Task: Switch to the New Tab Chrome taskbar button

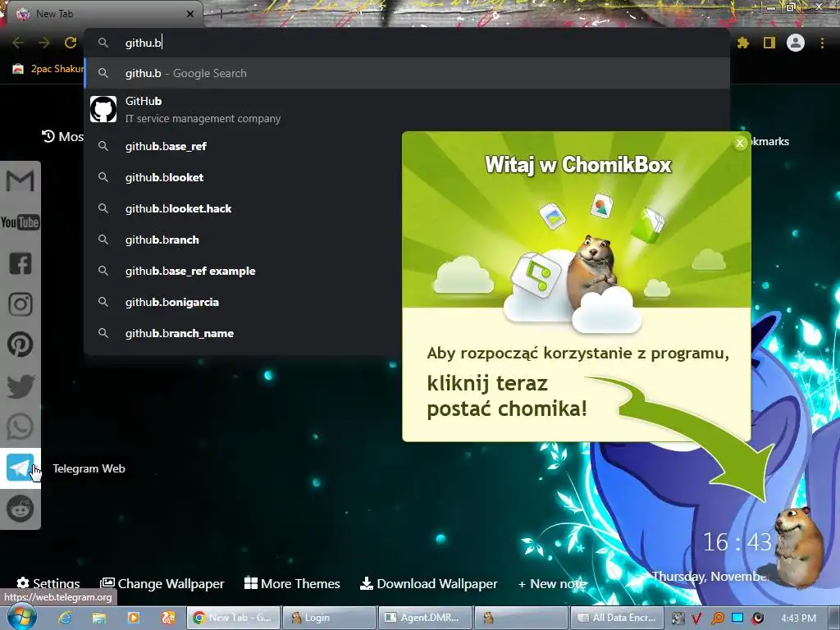Action: coord(234,618)
